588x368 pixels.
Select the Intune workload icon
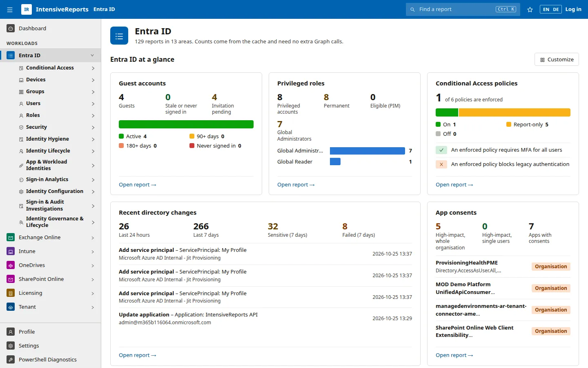coord(11,251)
